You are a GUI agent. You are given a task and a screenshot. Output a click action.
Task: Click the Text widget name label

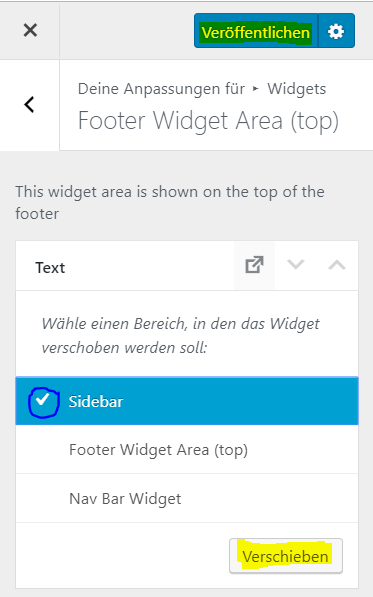click(x=50, y=268)
